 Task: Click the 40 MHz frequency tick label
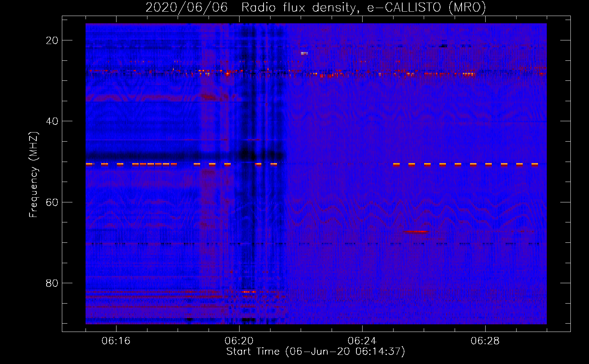[52, 121]
